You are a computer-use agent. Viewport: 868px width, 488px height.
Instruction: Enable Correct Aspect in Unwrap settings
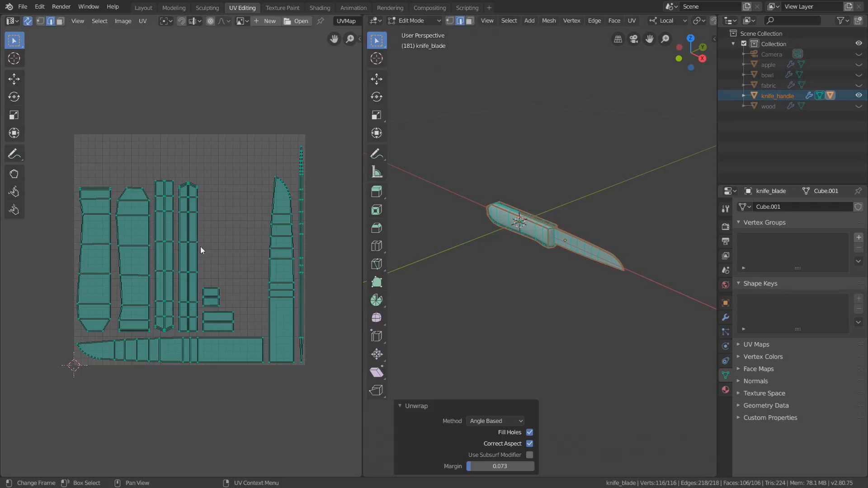529,443
